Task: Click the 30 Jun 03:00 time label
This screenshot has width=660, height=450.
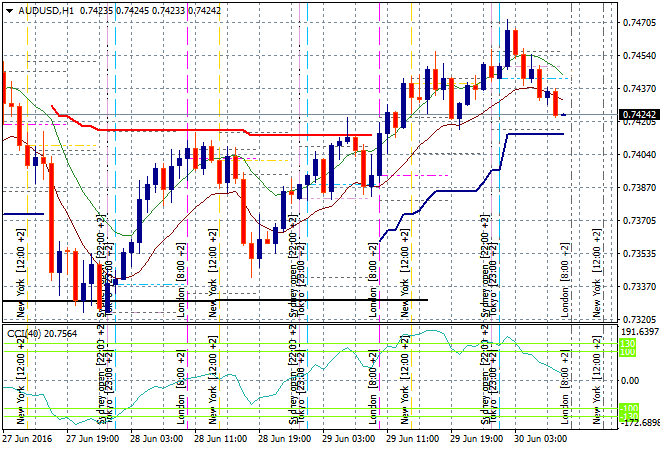Action: tap(540, 439)
